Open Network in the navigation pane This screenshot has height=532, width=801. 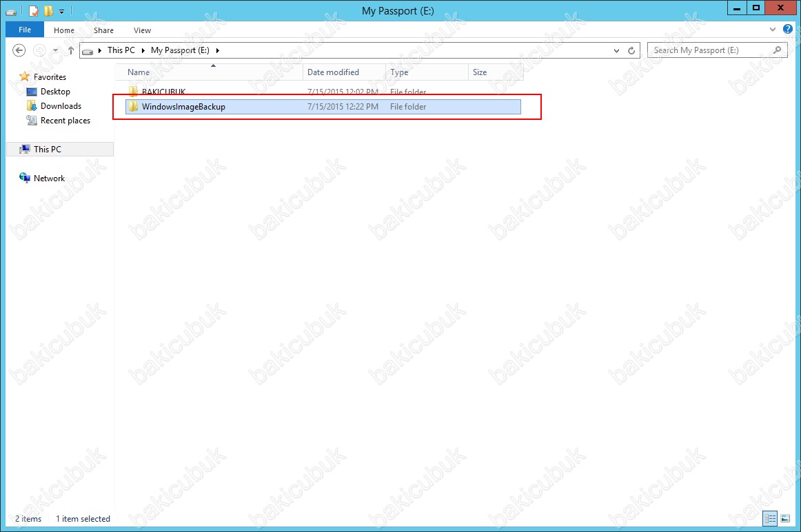pos(49,178)
